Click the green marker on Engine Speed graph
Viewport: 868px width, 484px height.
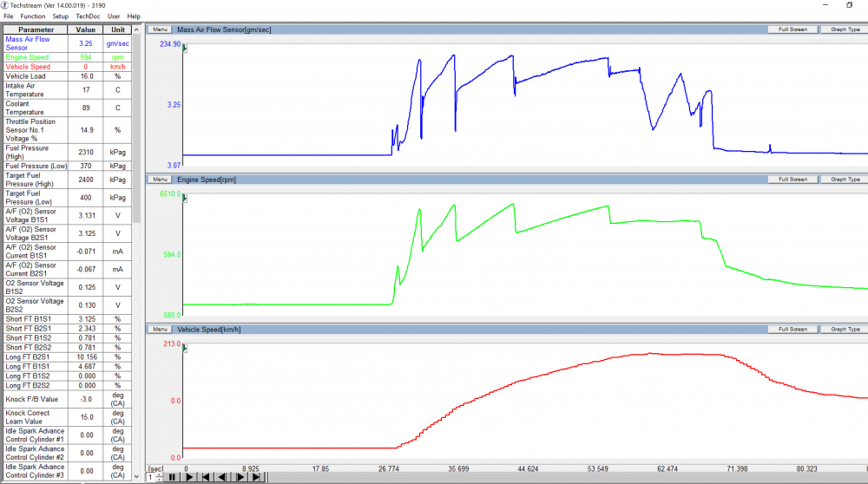185,199
